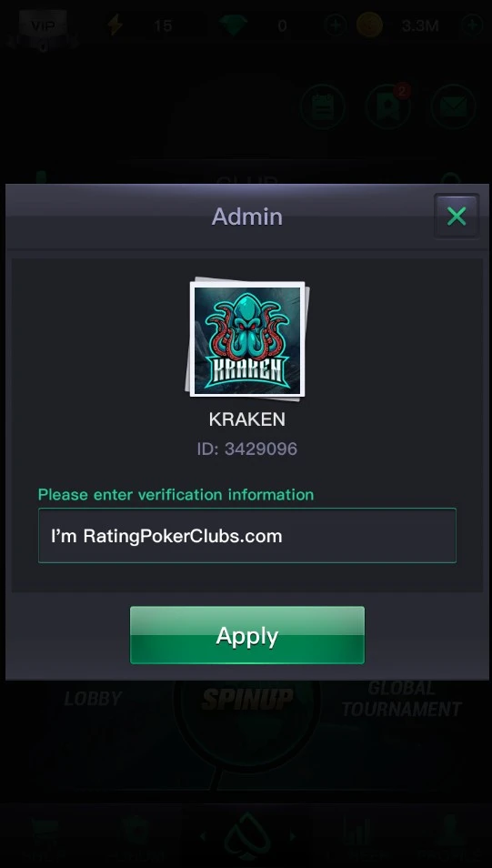This screenshot has height=868, width=492.
Task: Click the verification information text field
Action: pyautogui.click(x=246, y=536)
